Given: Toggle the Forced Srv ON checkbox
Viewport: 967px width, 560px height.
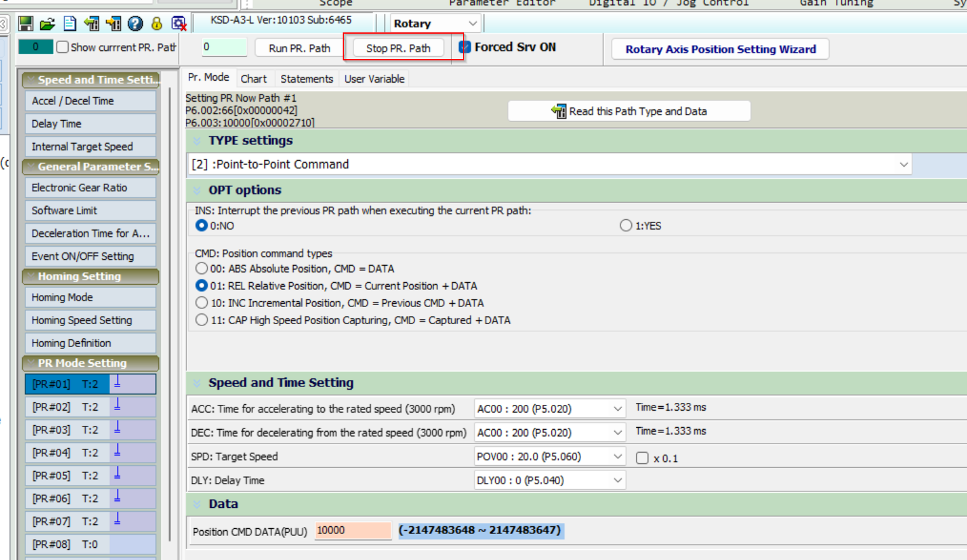Looking at the screenshot, I should click(x=465, y=47).
